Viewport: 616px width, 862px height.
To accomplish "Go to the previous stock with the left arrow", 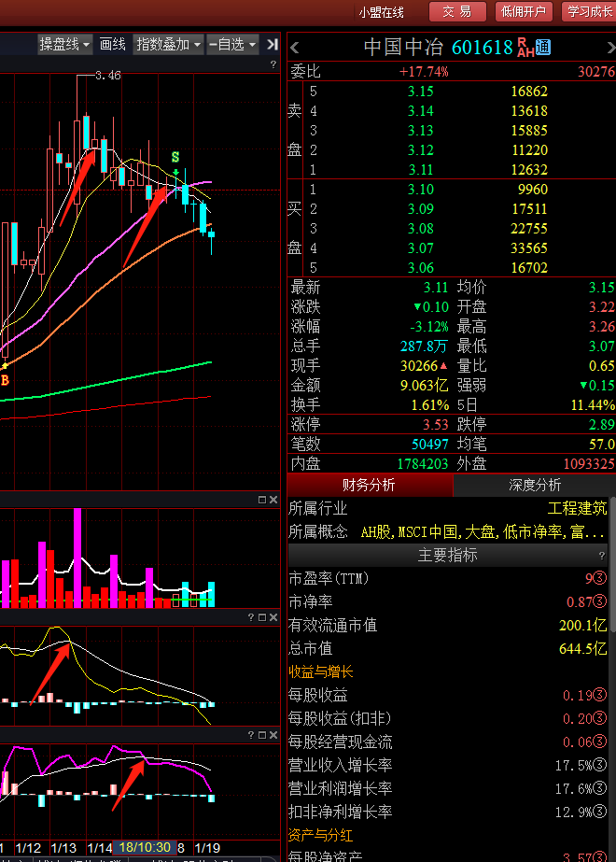I will [x=295, y=48].
